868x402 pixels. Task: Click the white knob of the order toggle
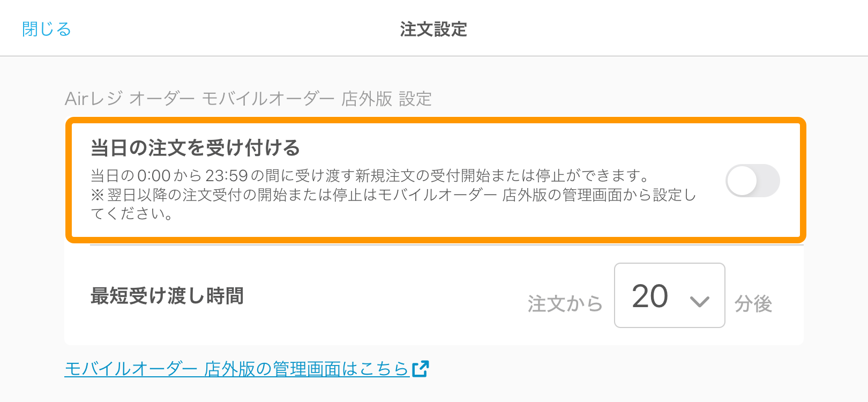(x=742, y=181)
